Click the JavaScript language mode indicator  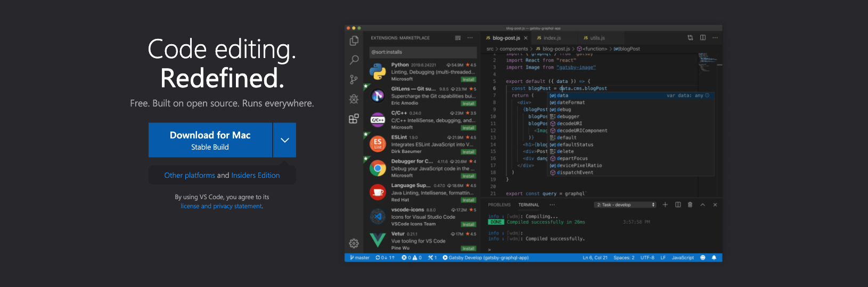(683, 258)
